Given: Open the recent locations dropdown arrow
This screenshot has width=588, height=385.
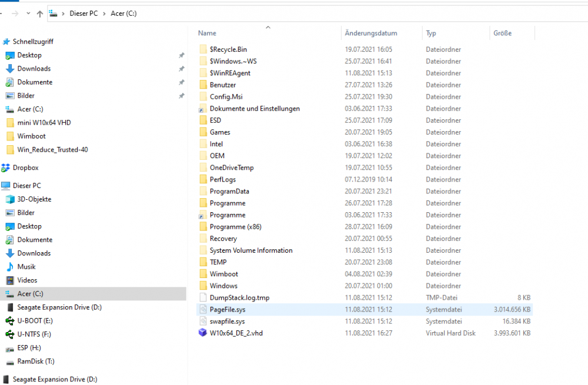Looking at the screenshot, I should point(28,14).
